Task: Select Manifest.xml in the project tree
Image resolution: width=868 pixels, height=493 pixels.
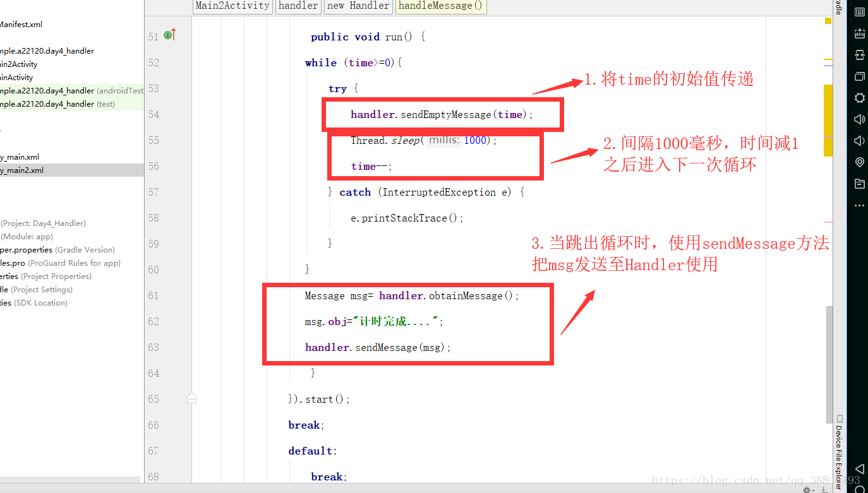Action: pyautogui.click(x=21, y=24)
